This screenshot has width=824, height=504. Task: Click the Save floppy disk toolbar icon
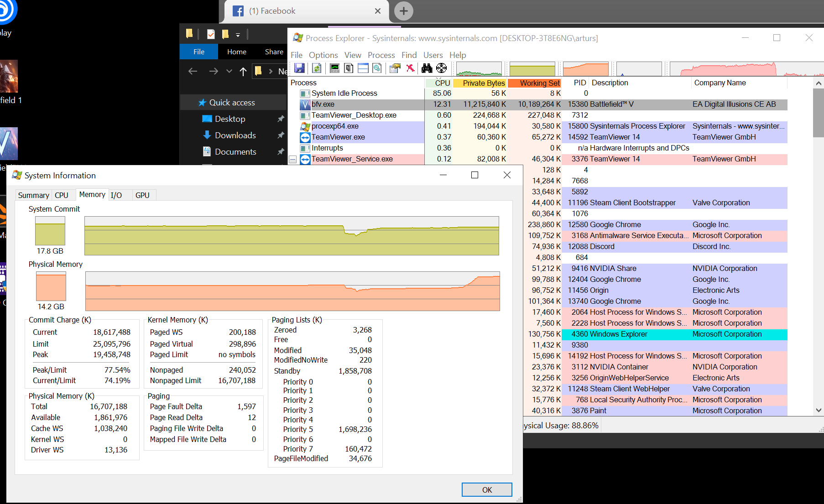click(299, 68)
